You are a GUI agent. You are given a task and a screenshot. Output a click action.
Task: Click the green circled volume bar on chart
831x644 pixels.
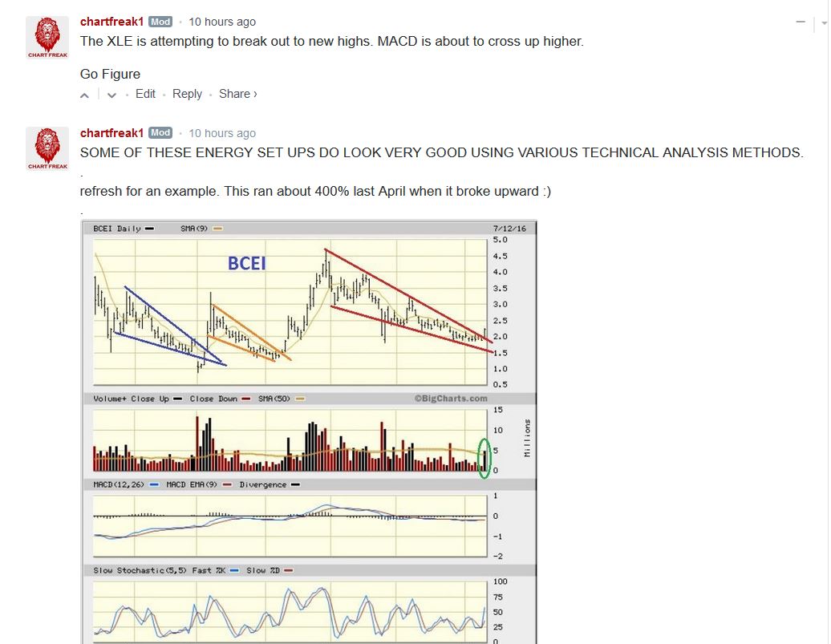(484, 458)
